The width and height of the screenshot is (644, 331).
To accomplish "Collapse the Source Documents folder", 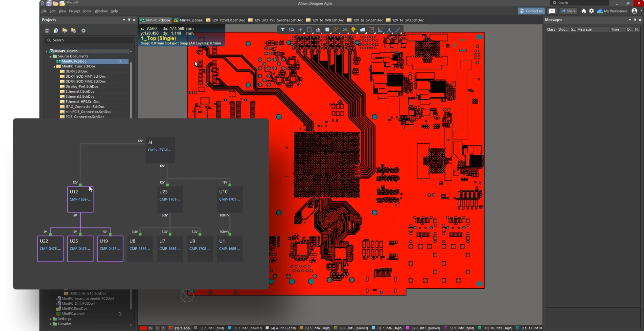I will point(51,56).
